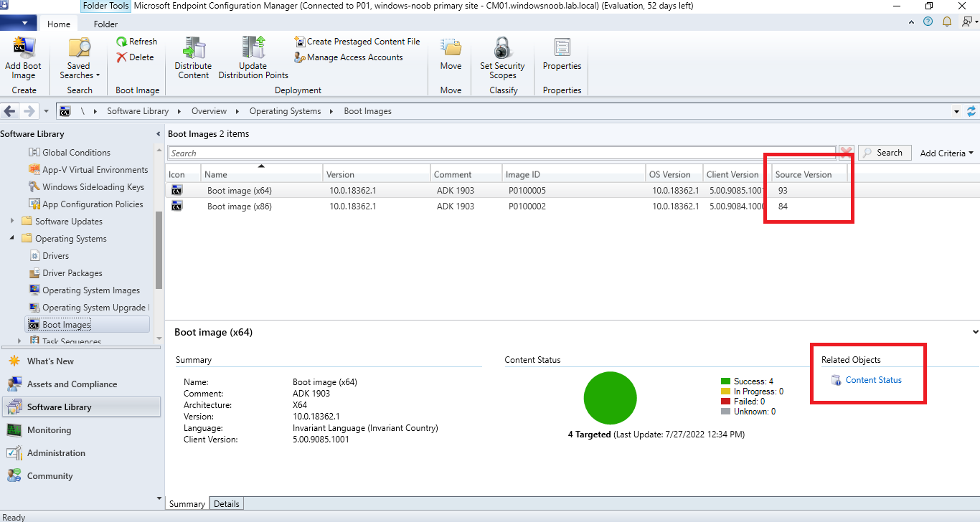This screenshot has width=980, height=522.
Task: Switch to the Details bottom tab
Action: coord(226,504)
